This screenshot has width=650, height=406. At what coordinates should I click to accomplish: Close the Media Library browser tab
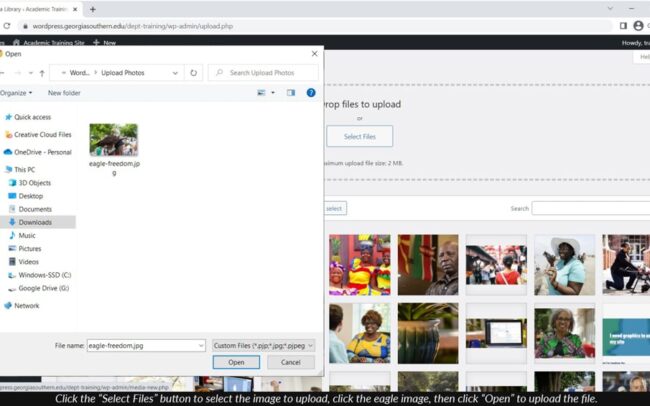pyautogui.click(x=75, y=9)
